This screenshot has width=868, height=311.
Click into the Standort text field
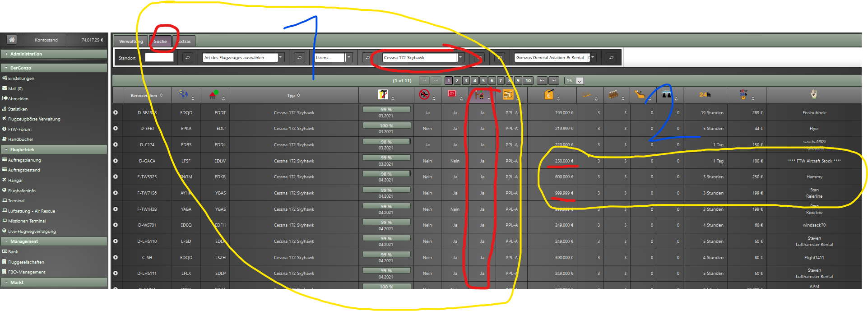(159, 58)
